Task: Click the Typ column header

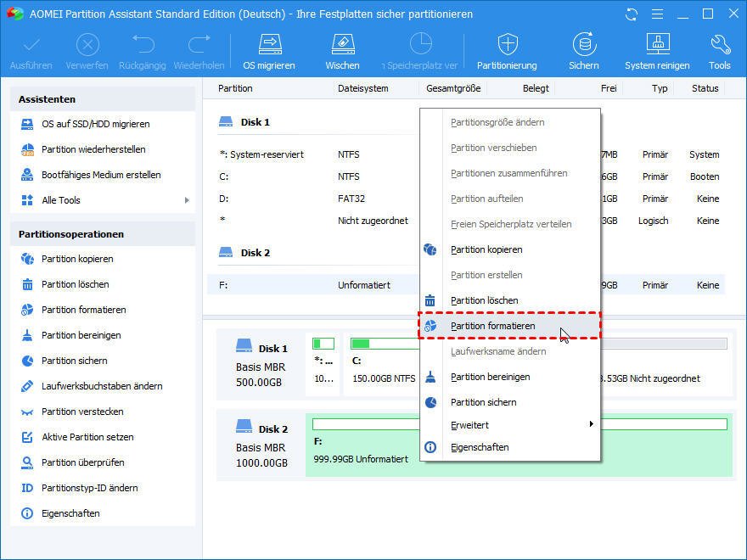Action: click(660, 88)
